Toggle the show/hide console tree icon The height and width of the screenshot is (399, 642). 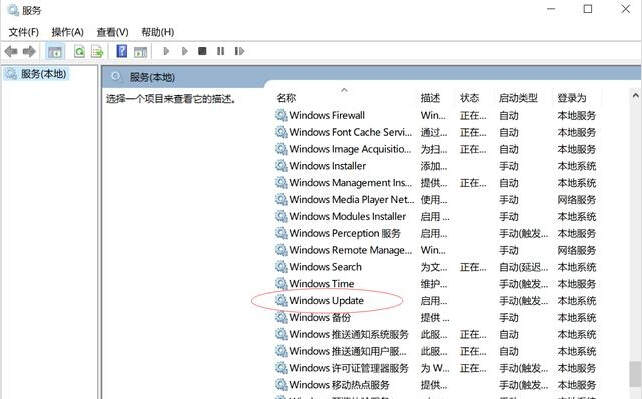tap(55, 52)
